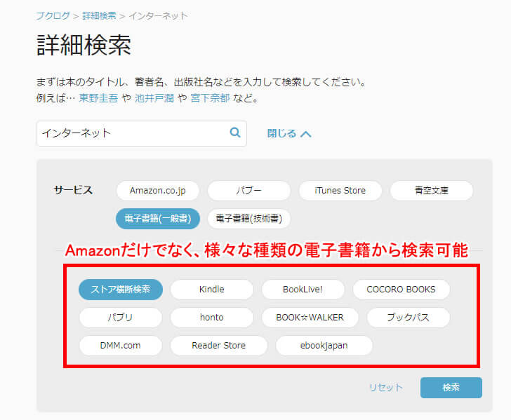The image size is (511, 420).
Task: Choose the ブックパス store
Action: [409, 318]
